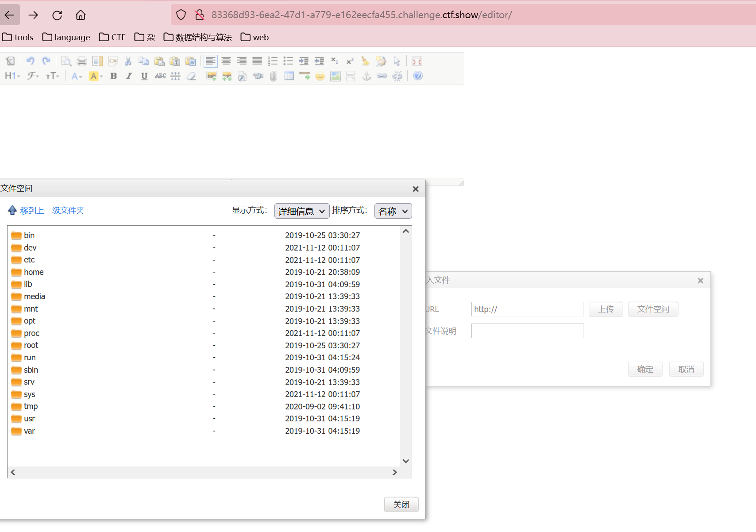This screenshot has width=756, height=532.
Task: Click the 上传 upload button
Action: pos(606,309)
